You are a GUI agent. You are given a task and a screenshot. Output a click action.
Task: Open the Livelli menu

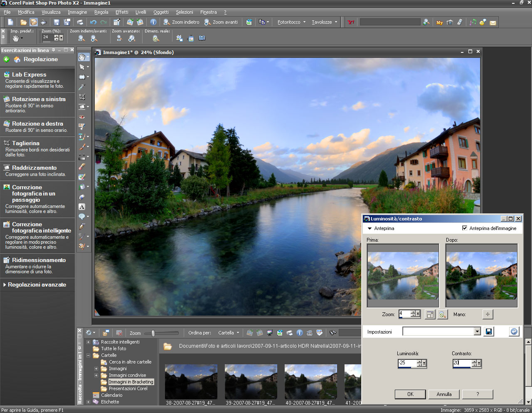point(140,12)
